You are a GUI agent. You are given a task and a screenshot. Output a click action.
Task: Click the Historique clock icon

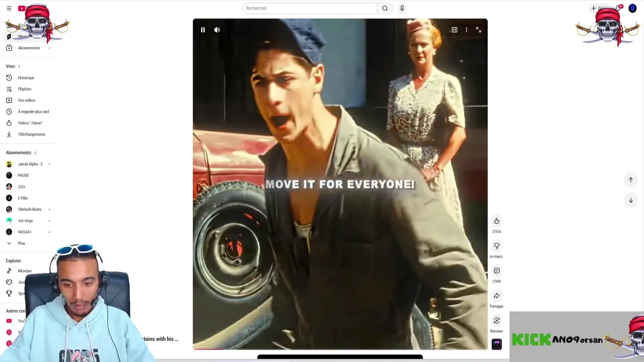click(x=9, y=78)
